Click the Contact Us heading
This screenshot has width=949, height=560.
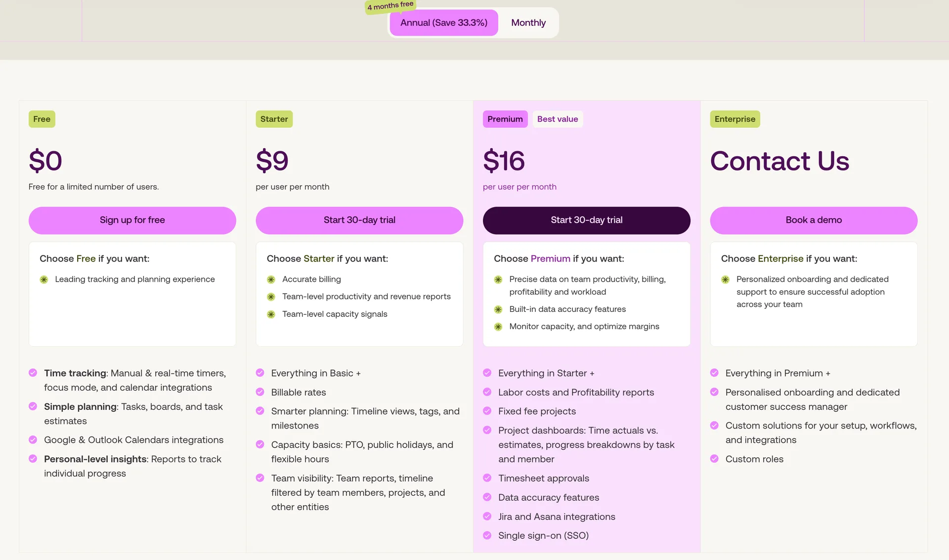pyautogui.click(x=779, y=161)
